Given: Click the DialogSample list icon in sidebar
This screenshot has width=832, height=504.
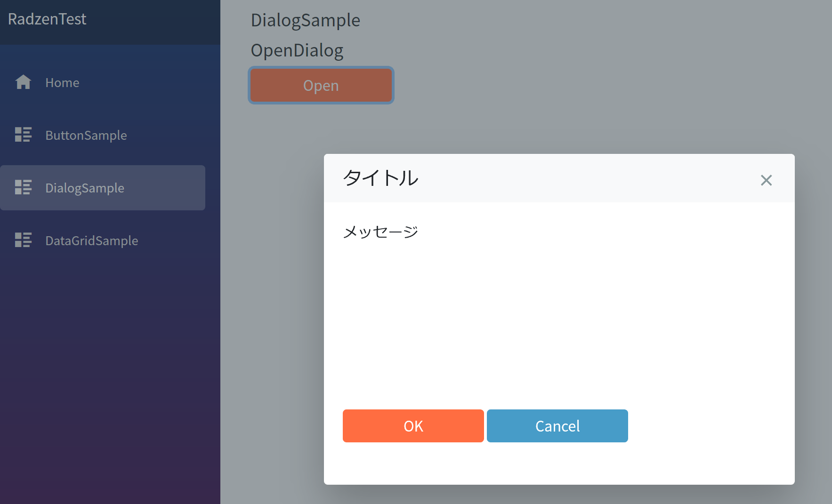Looking at the screenshot, I should (x=23, y=188).
